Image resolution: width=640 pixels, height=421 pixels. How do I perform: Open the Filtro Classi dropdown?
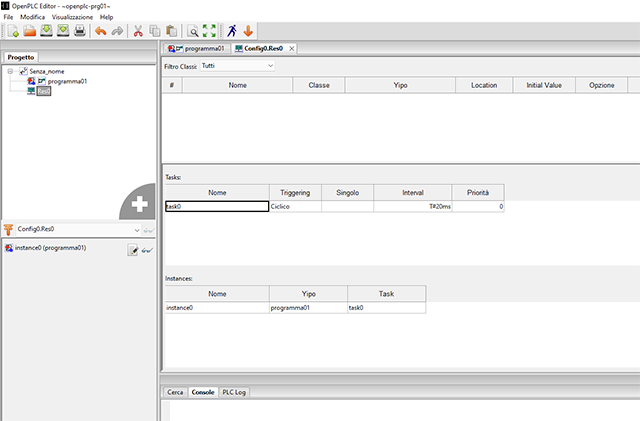[x=237, y=65]
